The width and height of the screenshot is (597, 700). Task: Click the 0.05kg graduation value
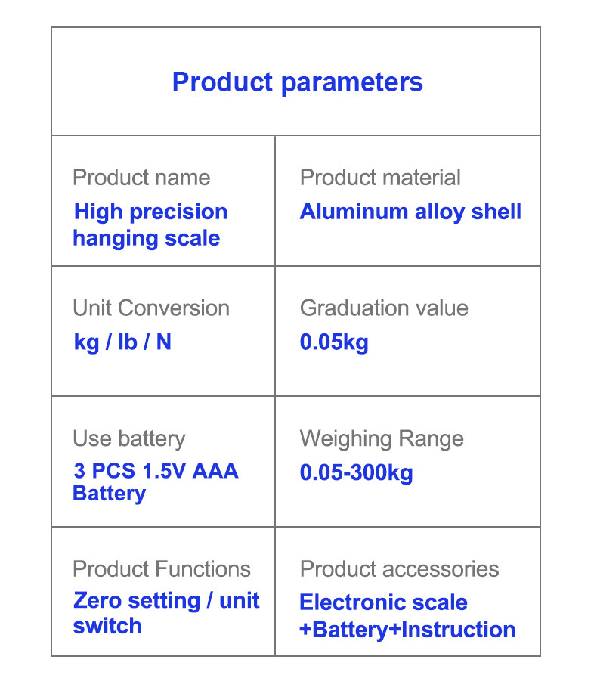click(x=334, y=342)
